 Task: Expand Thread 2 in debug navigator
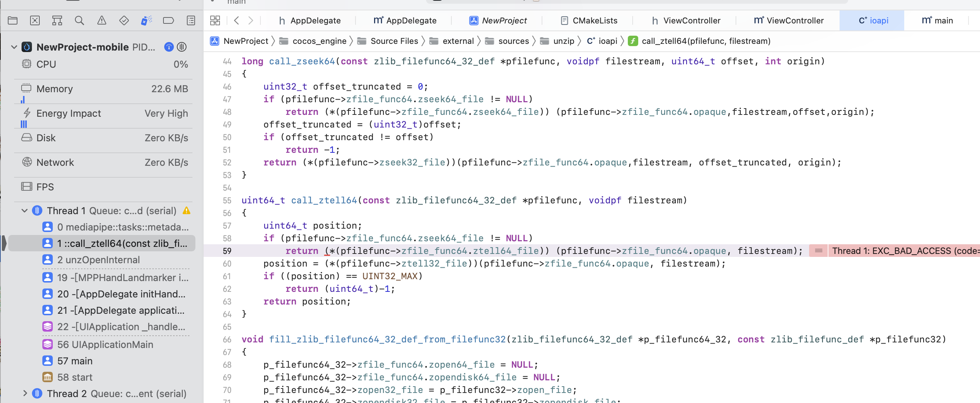point(25,393)
